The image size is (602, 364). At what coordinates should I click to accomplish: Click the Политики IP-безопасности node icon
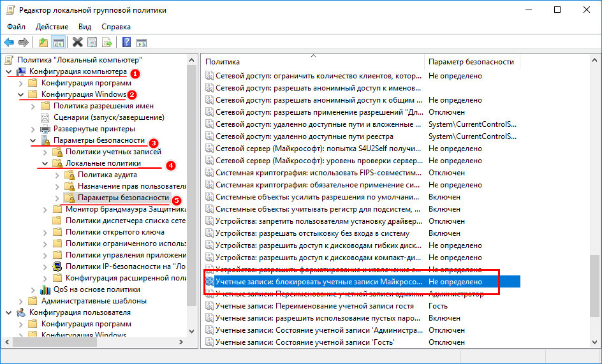coord(57,266)
